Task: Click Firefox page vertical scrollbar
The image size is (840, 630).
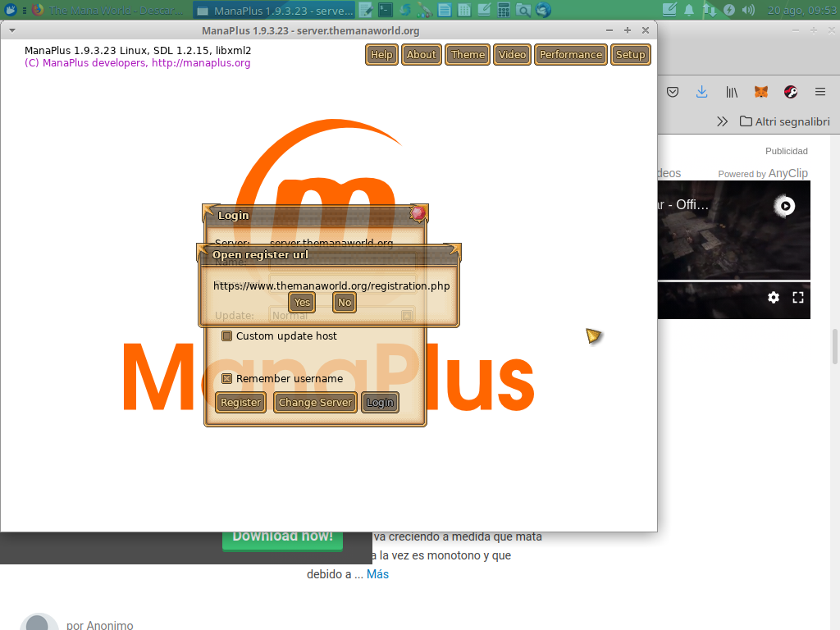Action: pos(834,347)
